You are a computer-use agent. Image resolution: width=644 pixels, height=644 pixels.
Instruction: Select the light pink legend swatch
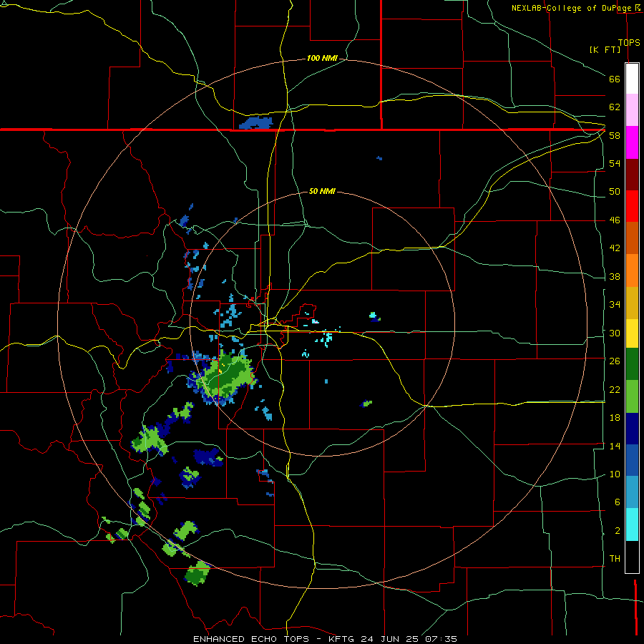tap(632, 110)
